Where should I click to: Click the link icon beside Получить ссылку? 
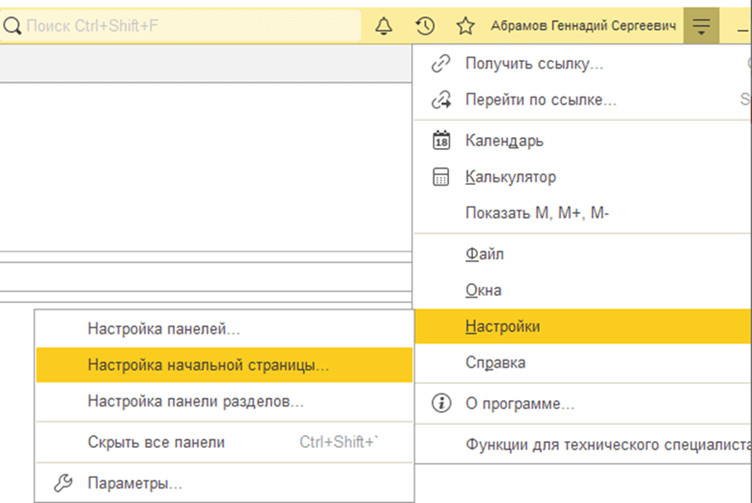click(x=440, y=64)
